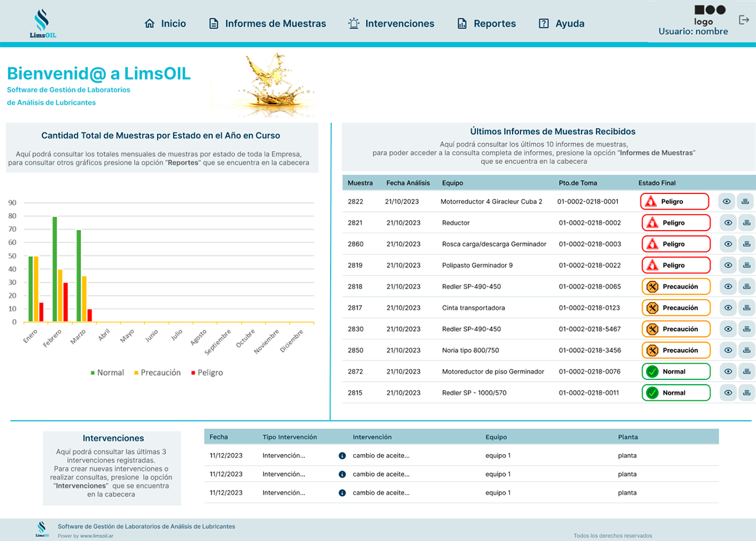Open the Ayuda help menu
This screenshot has height=541, width=756.
562,24
